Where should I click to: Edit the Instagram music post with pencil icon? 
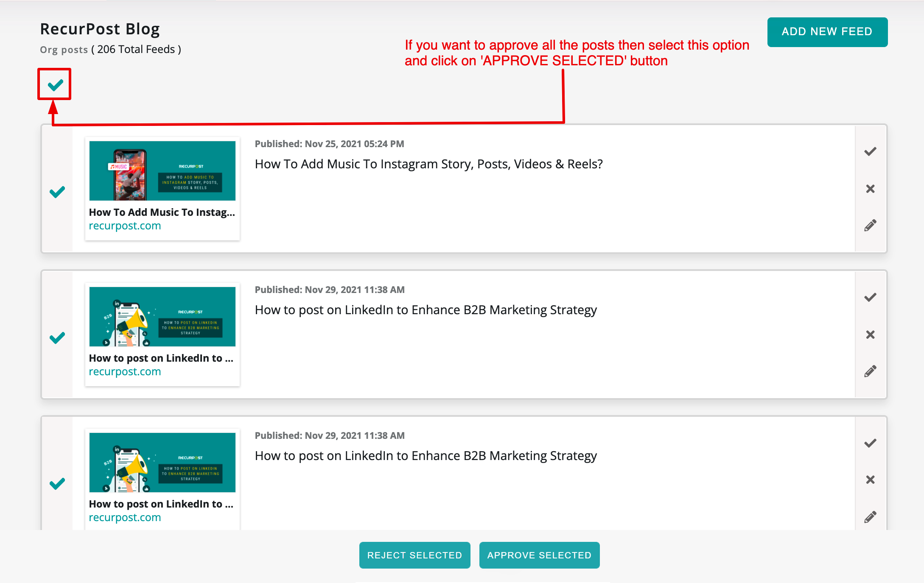pyautogui.click(x=870, y=225)
